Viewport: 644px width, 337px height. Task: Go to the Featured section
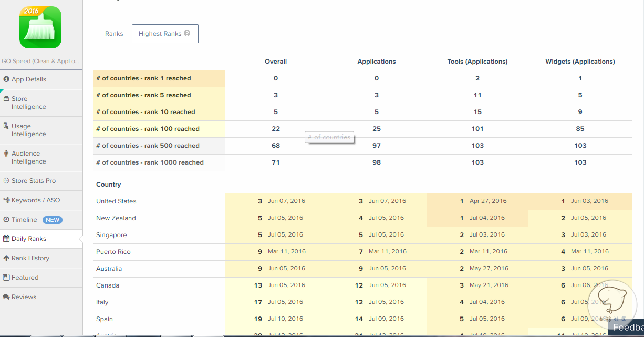pyautogui.click(x=25, y=278)
